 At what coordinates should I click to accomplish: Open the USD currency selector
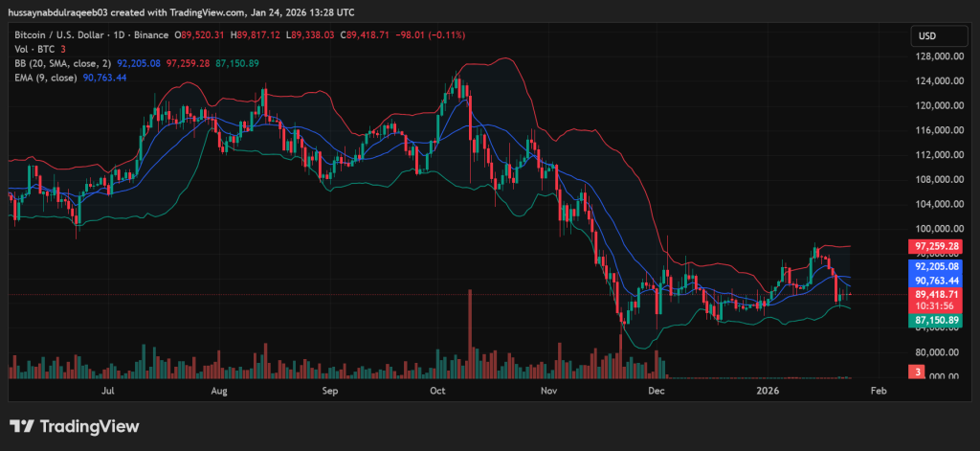[x=926, y=36]
